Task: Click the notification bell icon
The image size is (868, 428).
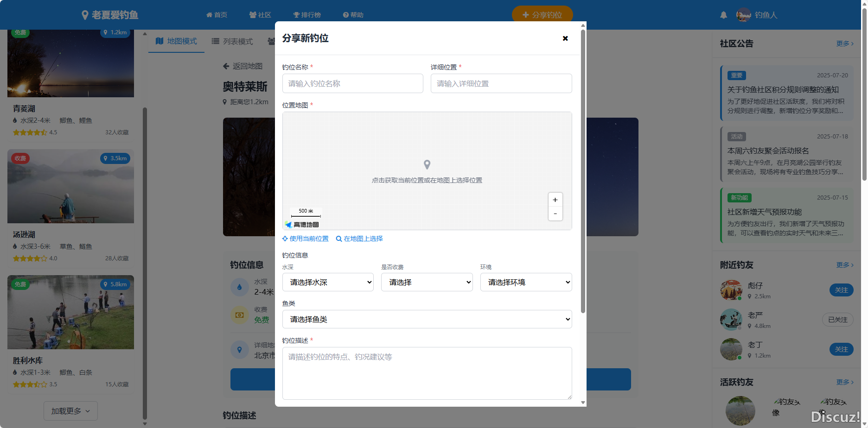Action: click(724, 14)
